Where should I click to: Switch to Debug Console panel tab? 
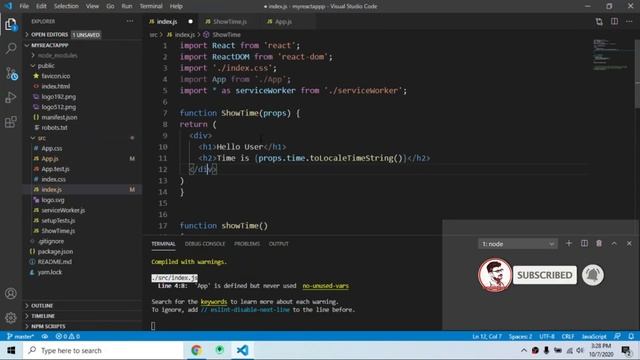(205, 244)
